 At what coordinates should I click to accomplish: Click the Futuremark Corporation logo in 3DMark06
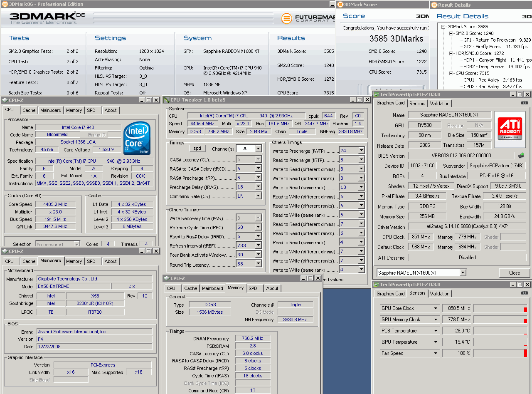pyautogui.click(x=308, y=18)
